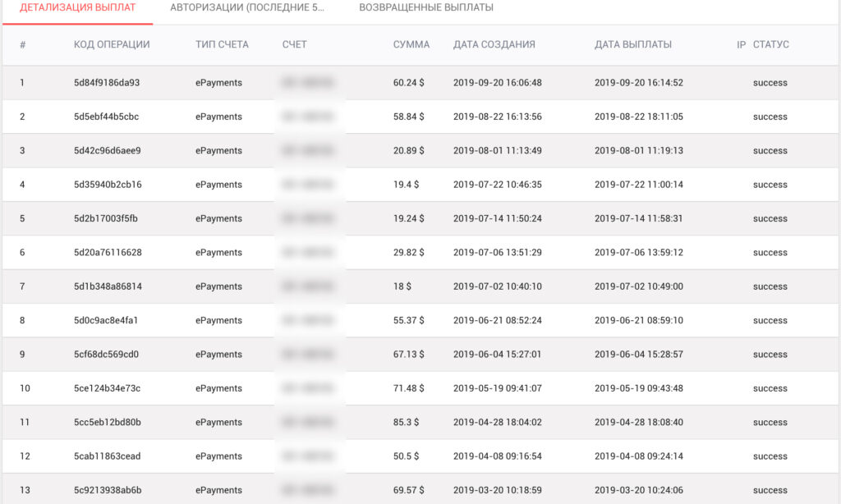Open the Возвращенные выплаты tab

[x=426, y=8]
